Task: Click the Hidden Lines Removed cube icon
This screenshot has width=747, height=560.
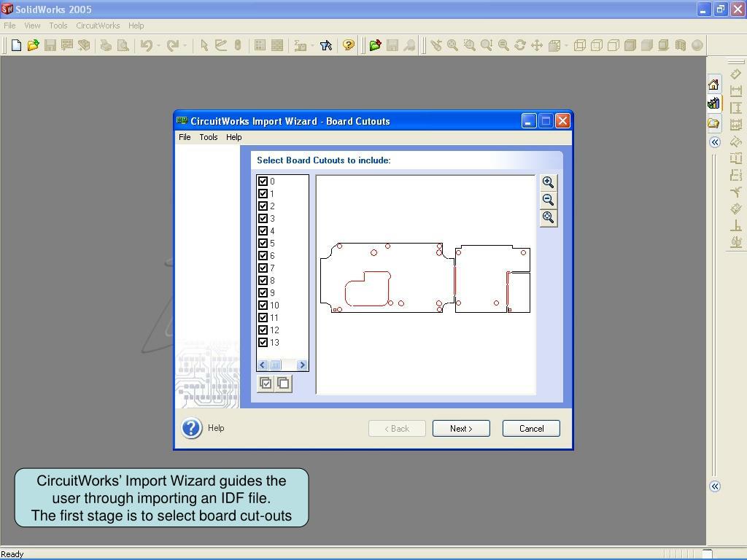Action: (613, 45)
